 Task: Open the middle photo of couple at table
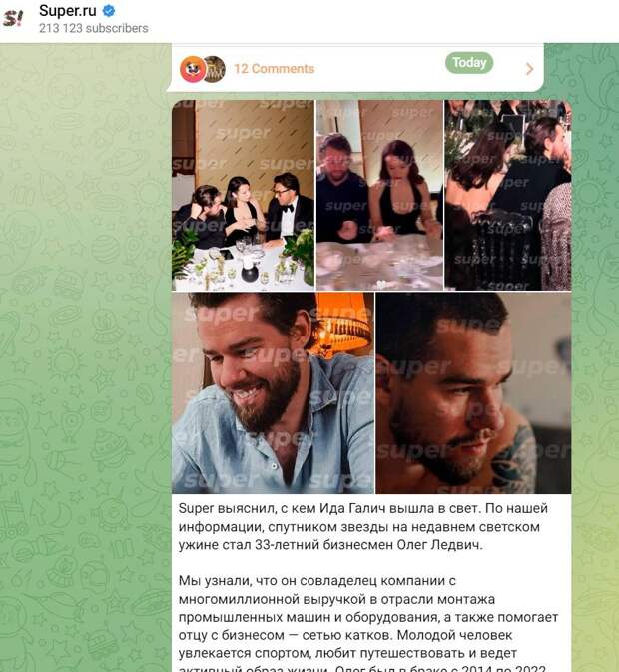(379, 195)
